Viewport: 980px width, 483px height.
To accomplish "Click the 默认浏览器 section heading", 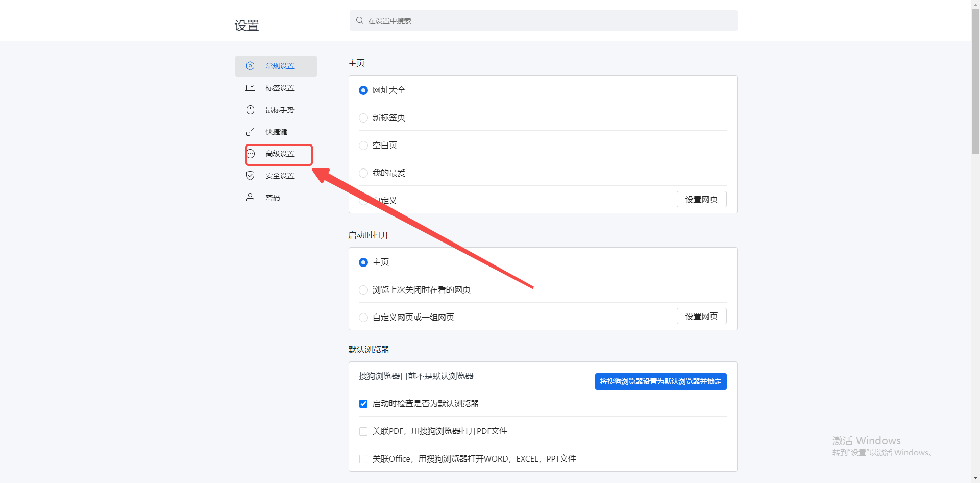I will [369, 349].
